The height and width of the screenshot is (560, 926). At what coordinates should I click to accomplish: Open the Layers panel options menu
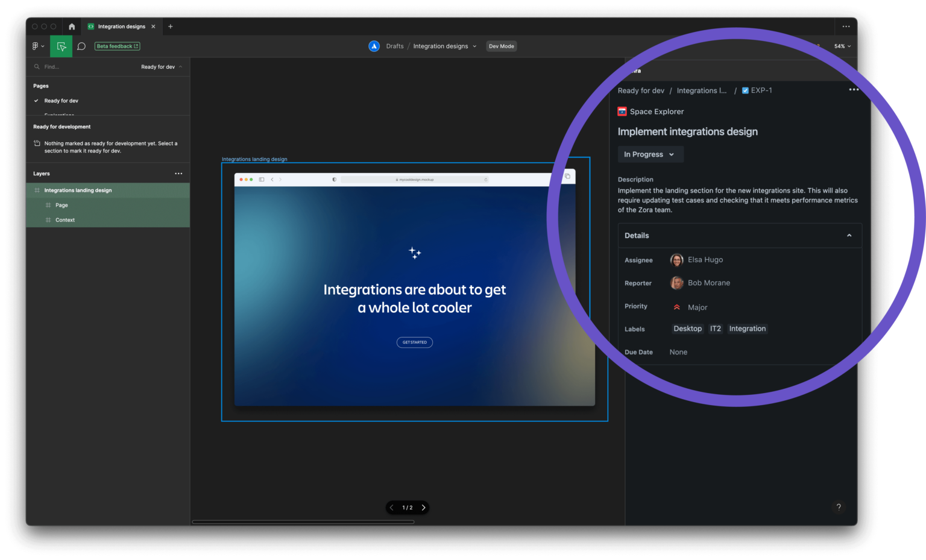178,173
